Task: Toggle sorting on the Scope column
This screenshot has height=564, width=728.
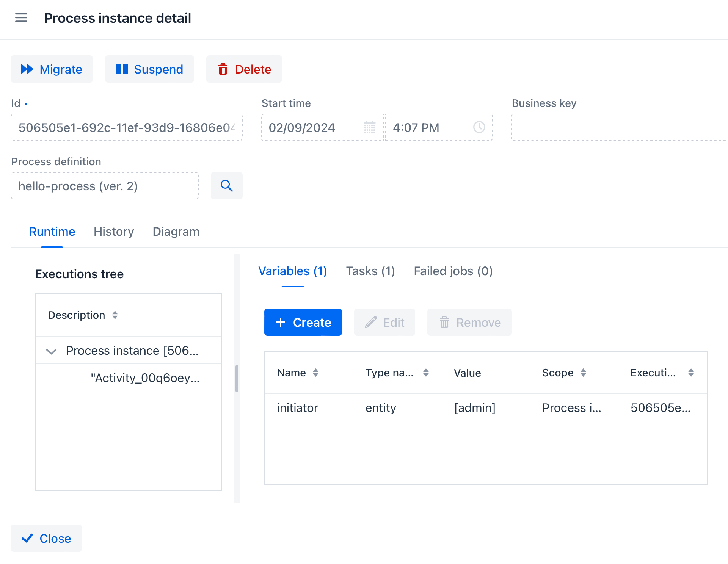Action: coord(583,373)
